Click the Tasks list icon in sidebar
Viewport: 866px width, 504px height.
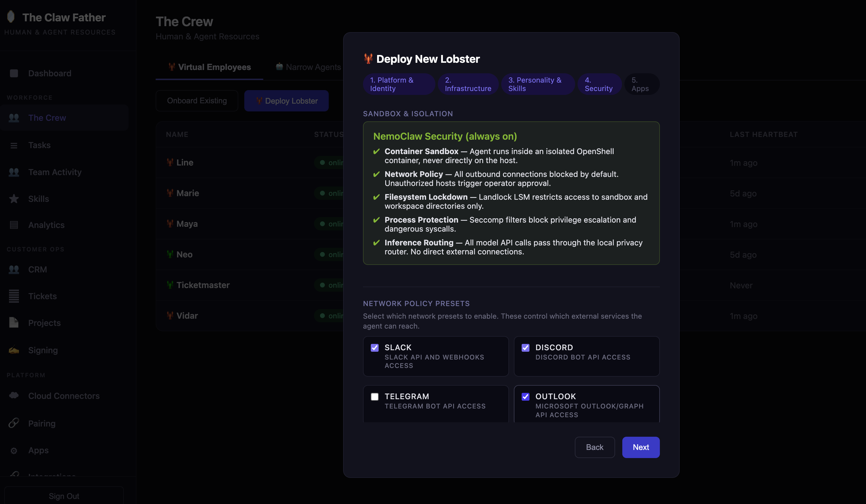pyautogui.click(x=14, y=145)
